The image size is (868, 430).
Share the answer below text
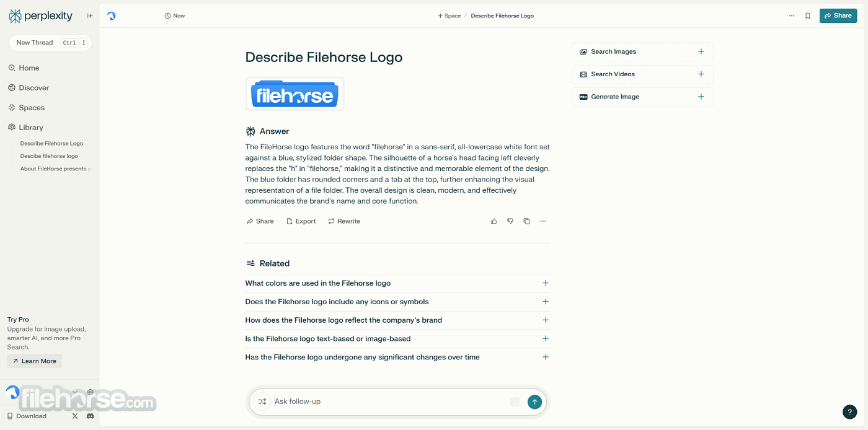point(260,221)
